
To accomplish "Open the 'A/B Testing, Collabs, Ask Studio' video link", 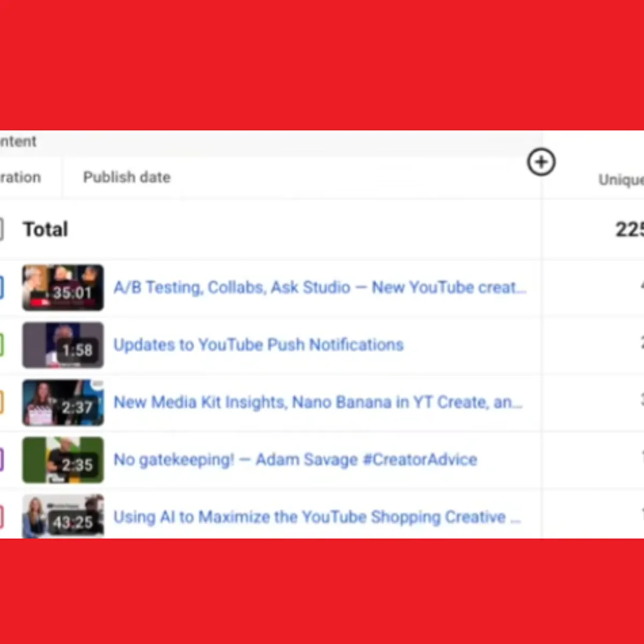I will click(320, 288).
